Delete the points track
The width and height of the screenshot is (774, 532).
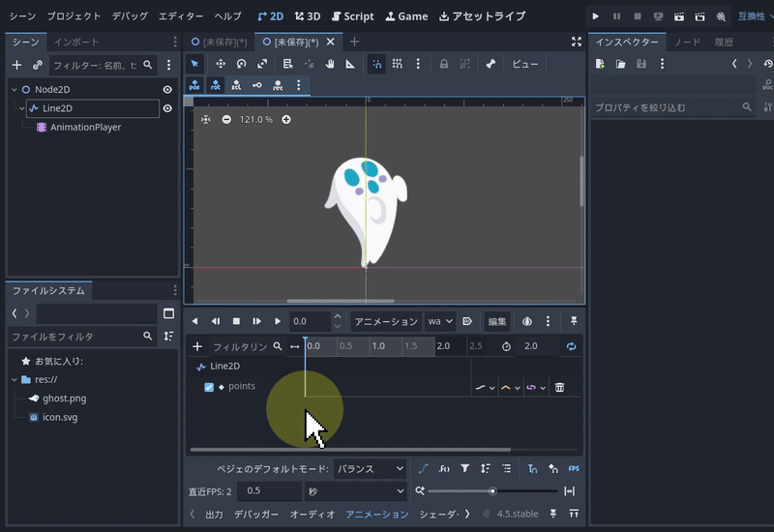click(559, 388)
